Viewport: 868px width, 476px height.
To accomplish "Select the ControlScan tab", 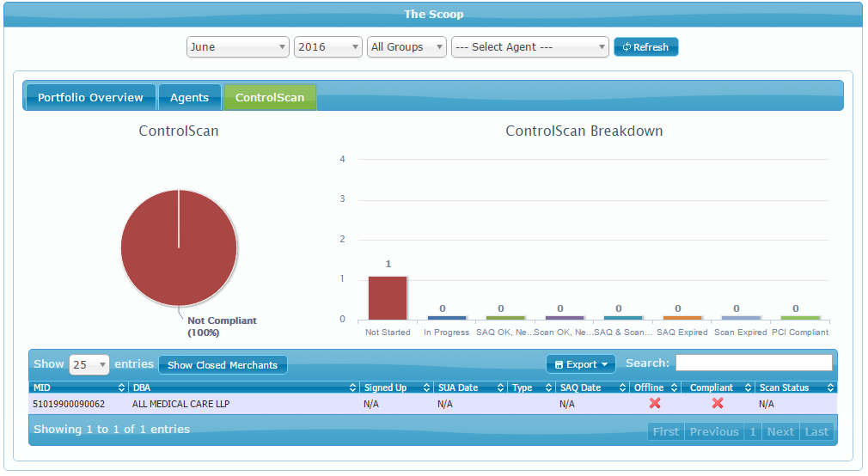I will tap(270, 97).
